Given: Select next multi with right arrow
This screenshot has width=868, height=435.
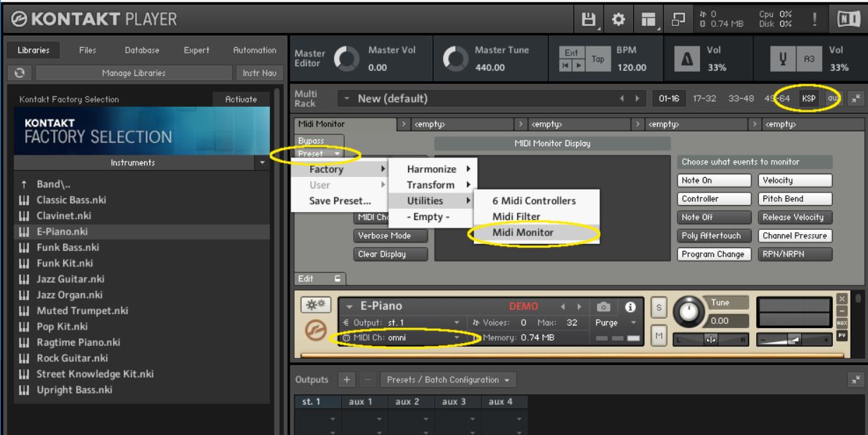Looking at the screenshot, I should click(638, 99).
